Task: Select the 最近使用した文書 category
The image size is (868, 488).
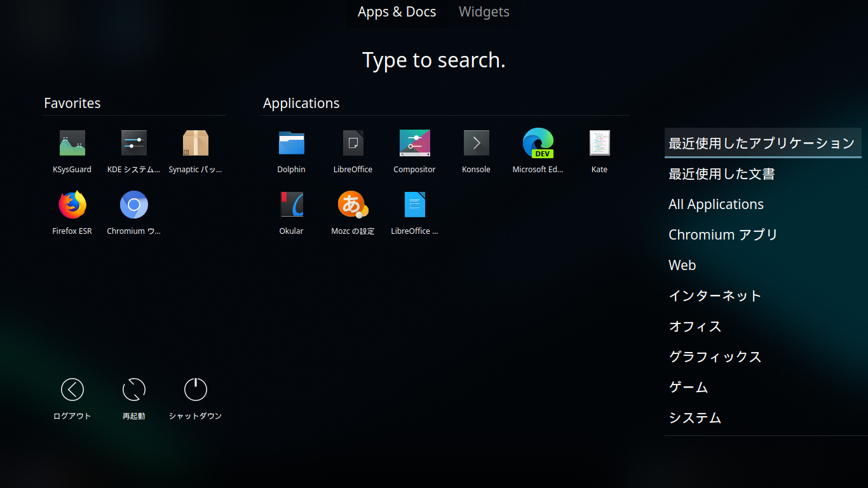Action: click(x=763, y=173)
